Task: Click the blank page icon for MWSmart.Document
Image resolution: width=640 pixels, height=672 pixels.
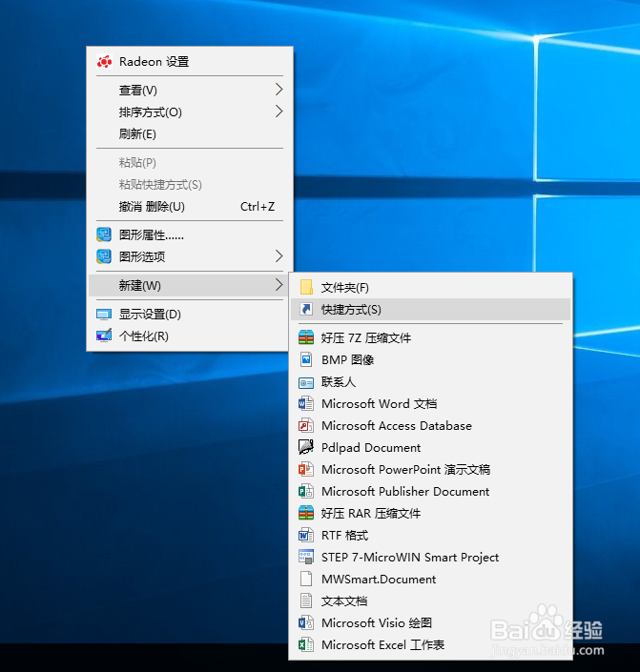Action: [306, 579]
